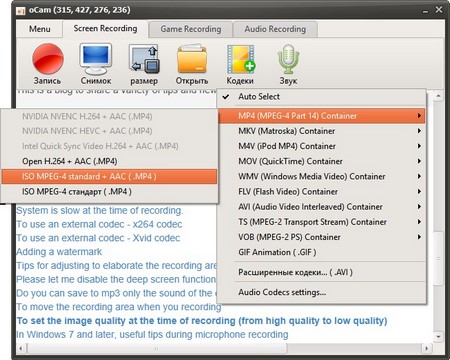Expand WMV (Windows Media Video) Container submenu
Viewport: 450px width, 360px height.
321,176
